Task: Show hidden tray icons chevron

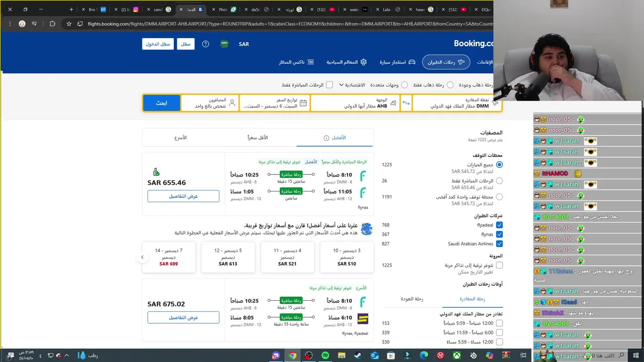Action: tap(66, 355)
